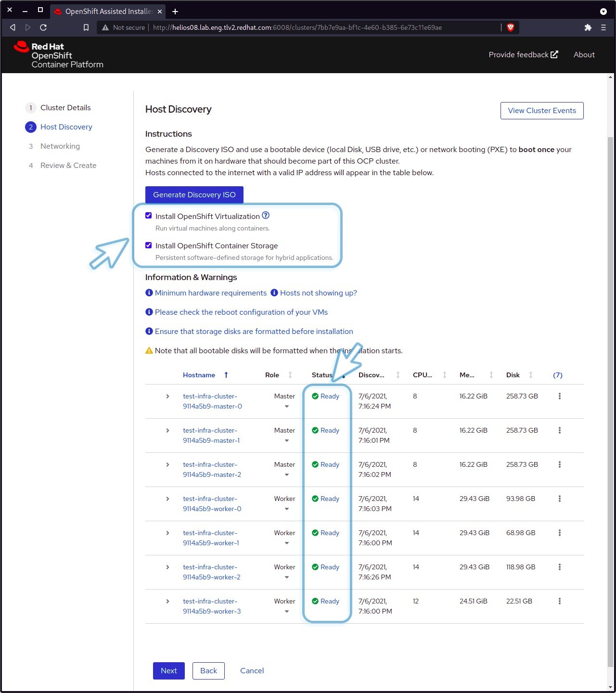
Task: Click the warning triangle about bootable disks
Action: pyautogui.click(x=149, y=350)
